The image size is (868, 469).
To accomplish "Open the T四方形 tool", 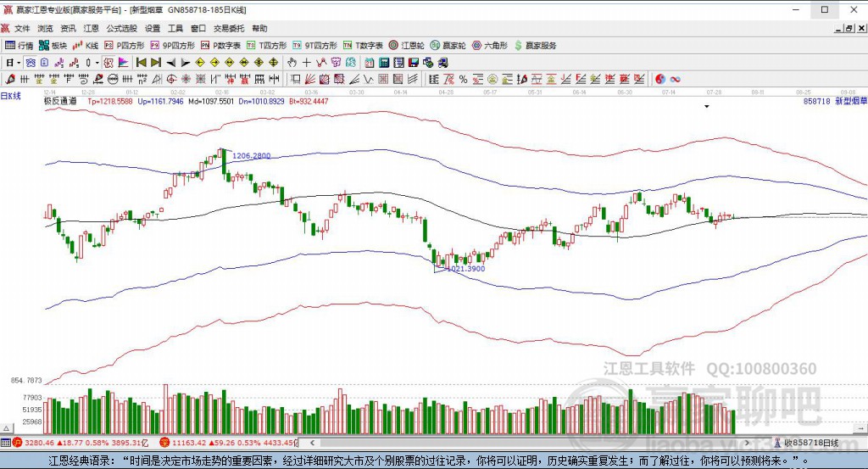I will point(266,46).
